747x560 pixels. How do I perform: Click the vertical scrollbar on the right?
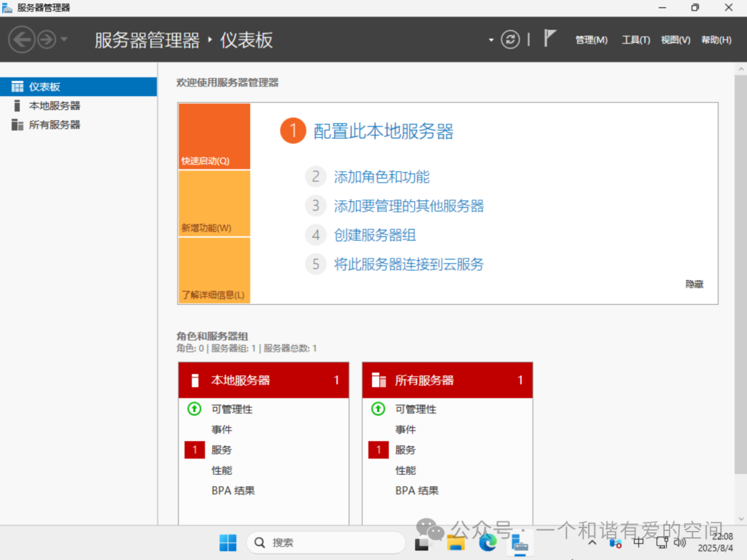click(x=739, y=277)
